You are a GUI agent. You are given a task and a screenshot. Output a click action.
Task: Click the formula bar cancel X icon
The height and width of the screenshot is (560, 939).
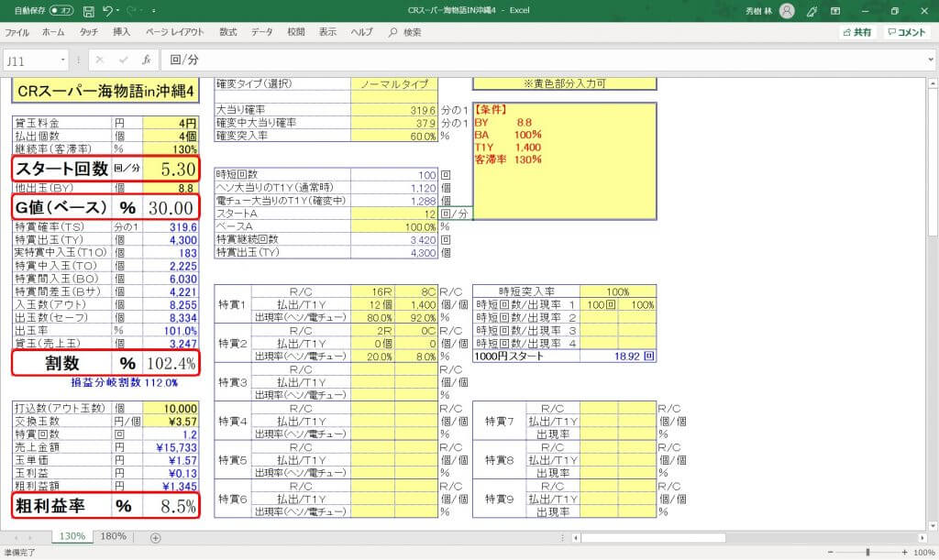coord(99,60)
